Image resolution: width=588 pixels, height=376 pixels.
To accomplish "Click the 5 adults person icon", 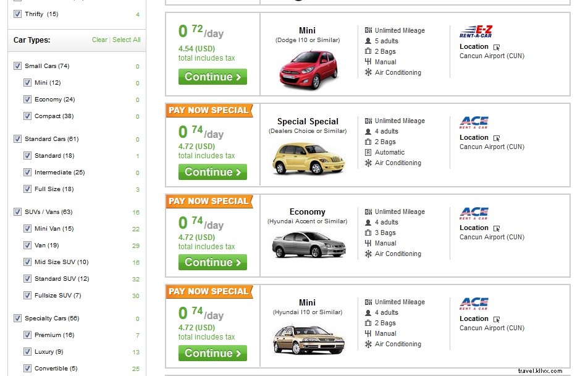I will point(369,41).
